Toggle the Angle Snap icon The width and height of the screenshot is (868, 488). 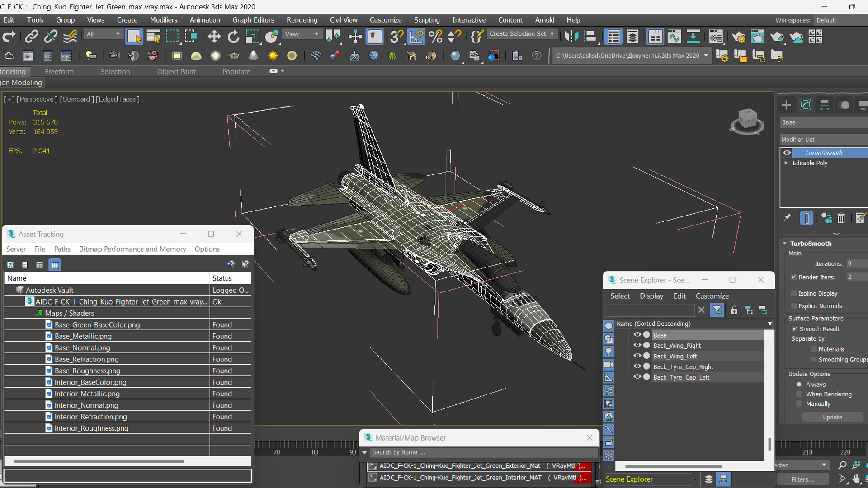tap(416, 36)
